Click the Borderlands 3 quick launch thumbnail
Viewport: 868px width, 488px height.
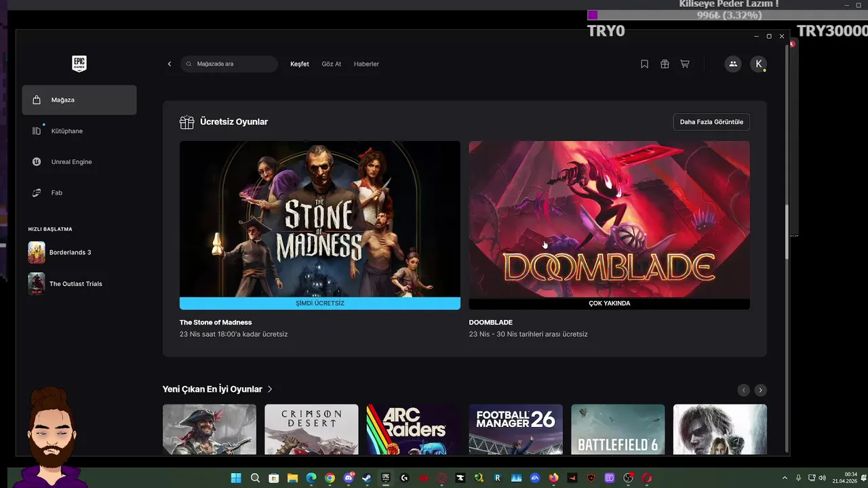[37, 252]
